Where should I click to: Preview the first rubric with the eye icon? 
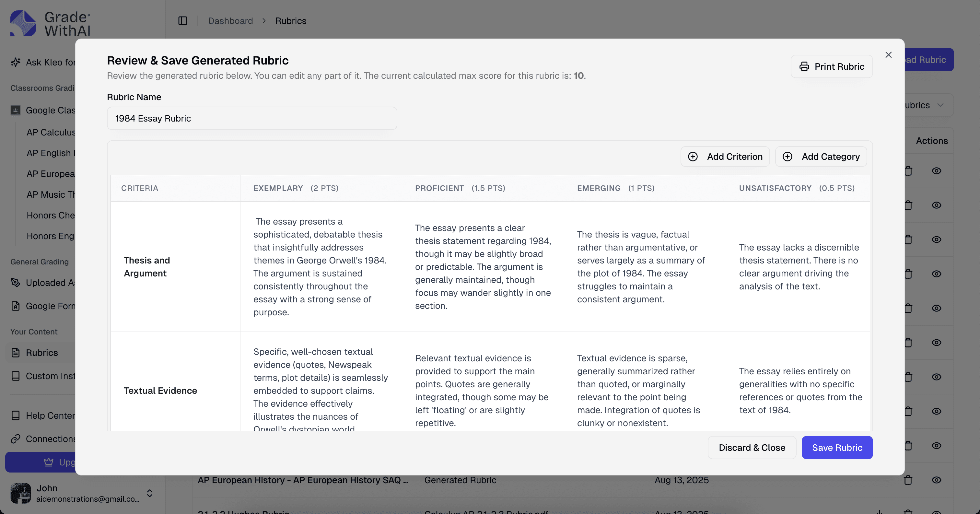(937, 171)
